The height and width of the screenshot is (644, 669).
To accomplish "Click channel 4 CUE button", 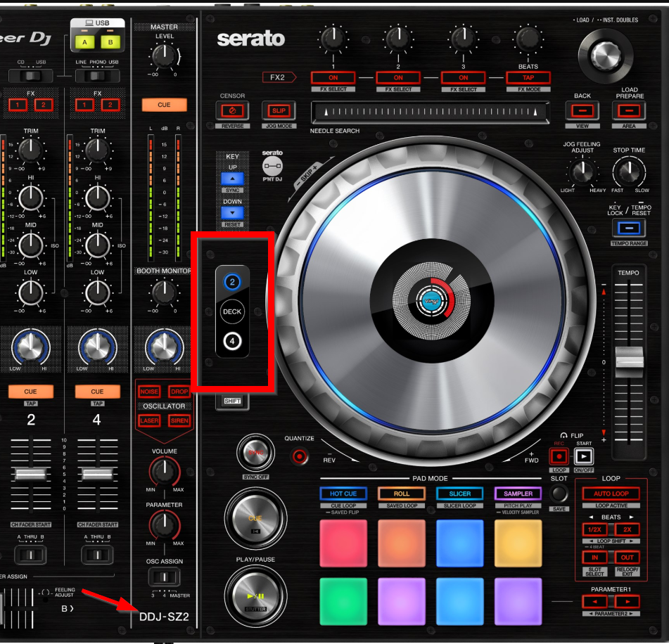I will [97, 392].
